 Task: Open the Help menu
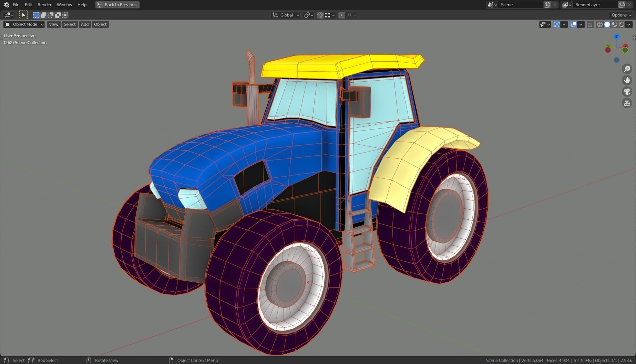(82, 5)
